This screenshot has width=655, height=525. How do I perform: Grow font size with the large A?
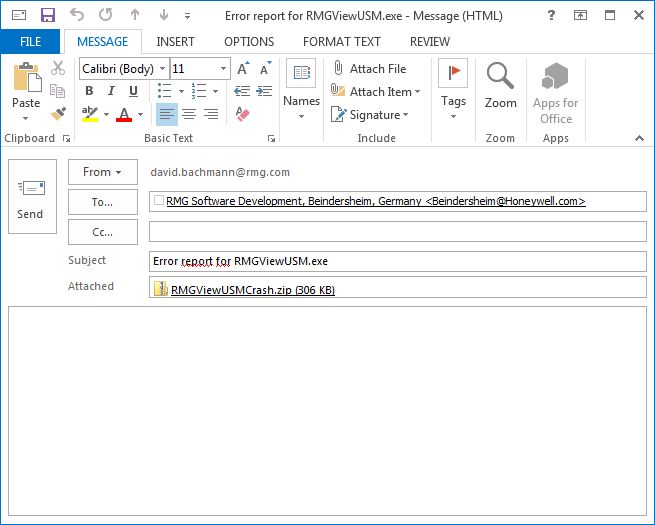[x=243, y=68]
